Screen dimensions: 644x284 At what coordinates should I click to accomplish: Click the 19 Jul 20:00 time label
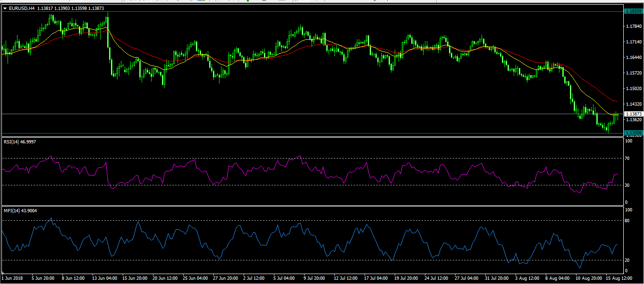(407, 278)
